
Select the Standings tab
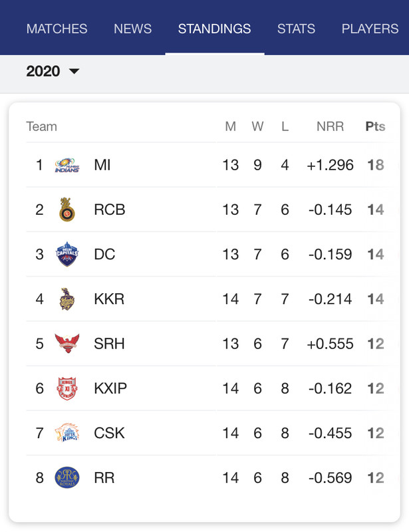pos(214,29)
